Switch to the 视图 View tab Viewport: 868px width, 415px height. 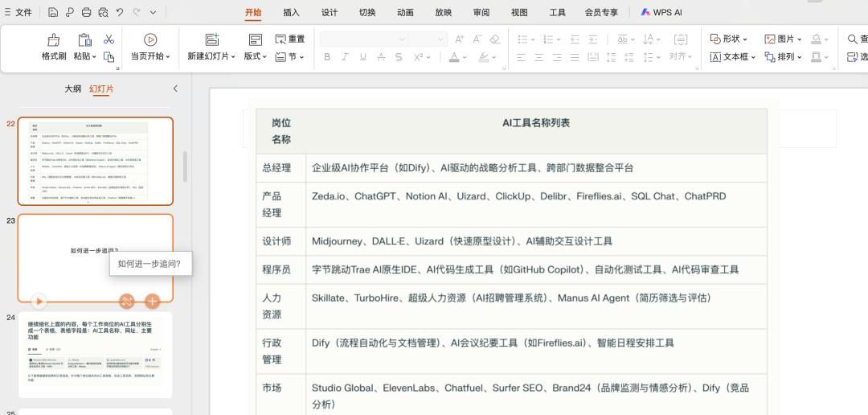coord(519,12)
